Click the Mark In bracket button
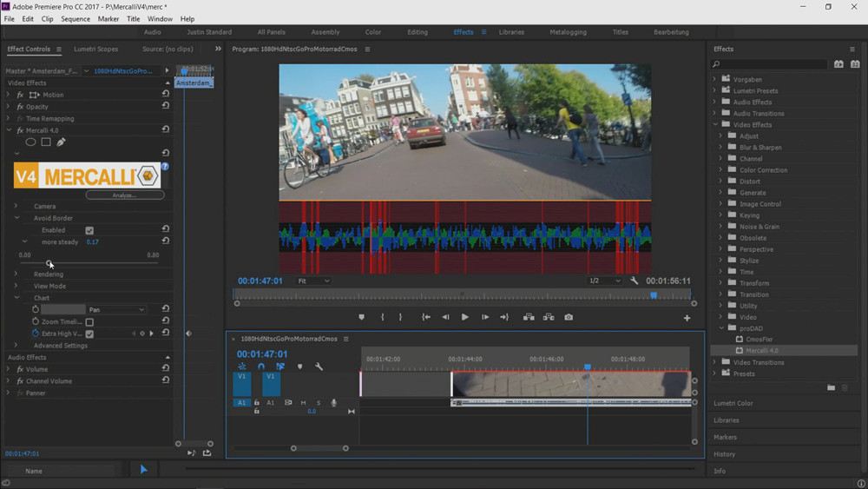The image size is (868, 489). (x=383, y=317)
